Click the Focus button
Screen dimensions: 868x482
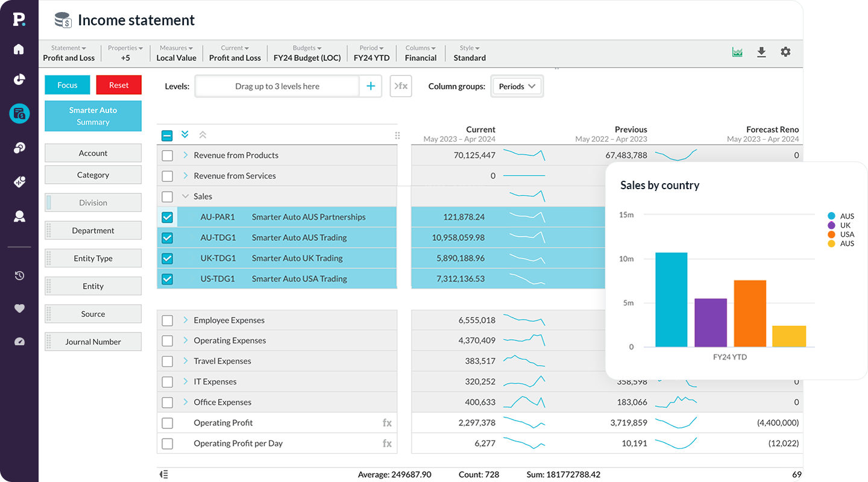click(x=68, y=85)
